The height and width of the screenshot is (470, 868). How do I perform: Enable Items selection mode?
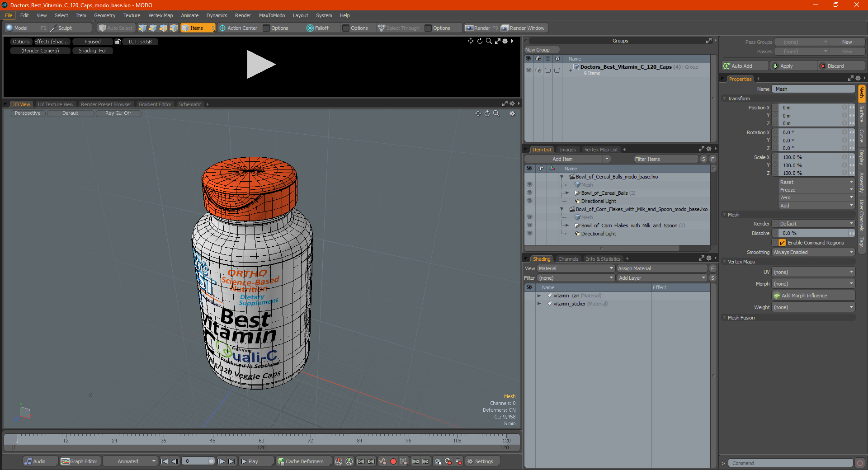pyautogui.click(x=198, y=28)
